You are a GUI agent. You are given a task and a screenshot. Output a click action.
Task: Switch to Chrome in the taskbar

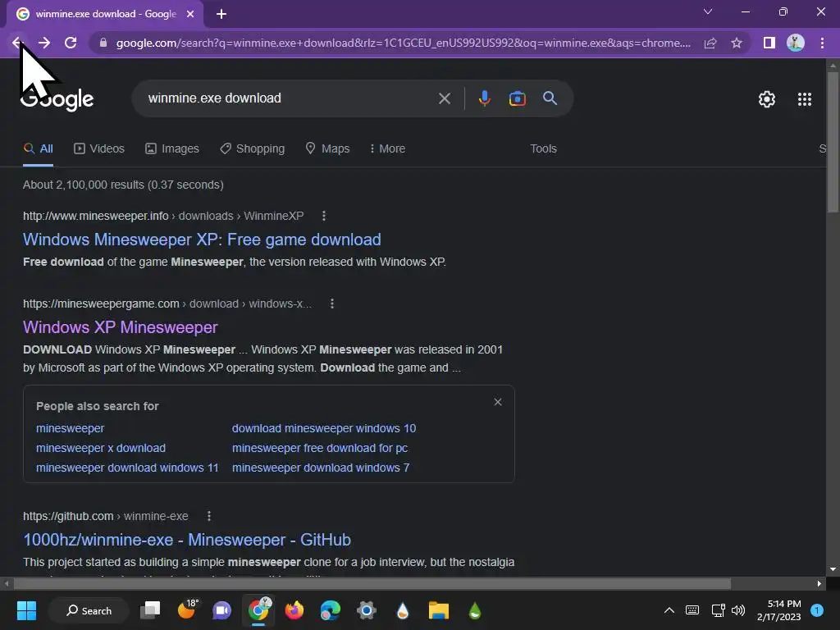258,610
